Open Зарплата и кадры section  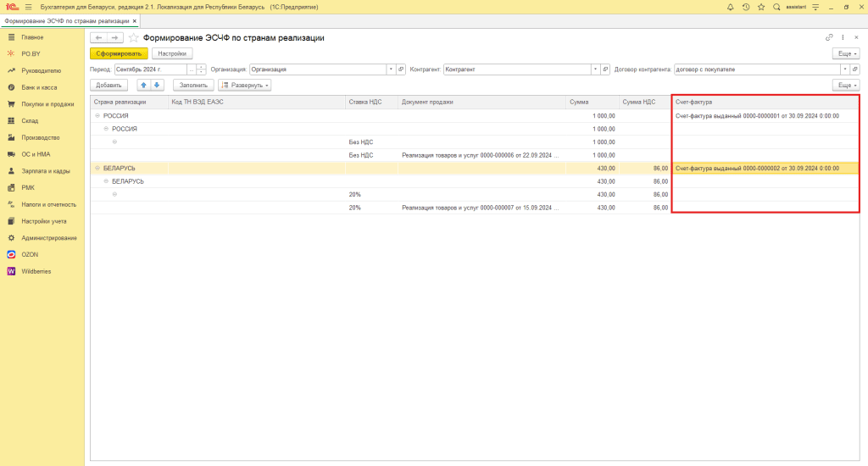pos(46,171)
